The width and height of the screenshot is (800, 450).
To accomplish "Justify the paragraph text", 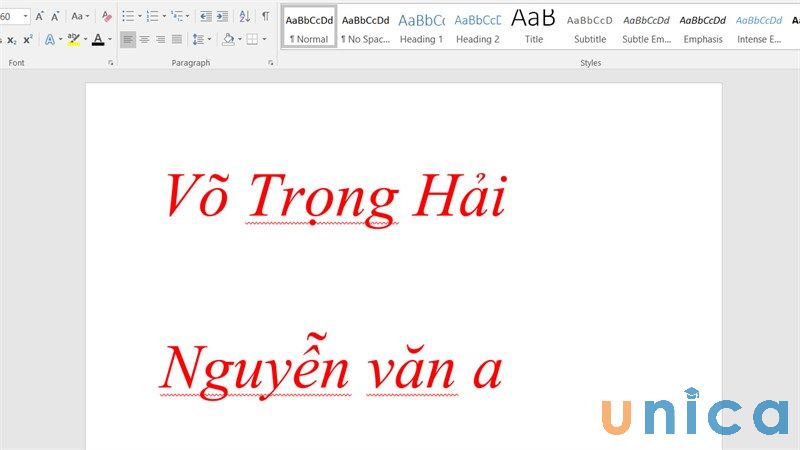I will point(177,39).
